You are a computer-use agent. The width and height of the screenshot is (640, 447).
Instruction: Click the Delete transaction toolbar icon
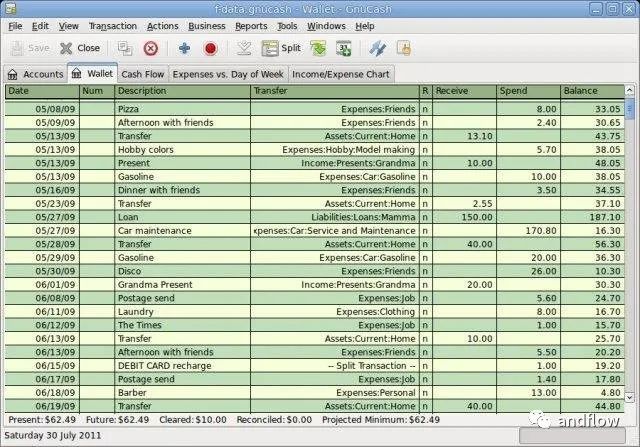(x=151, y=48)
